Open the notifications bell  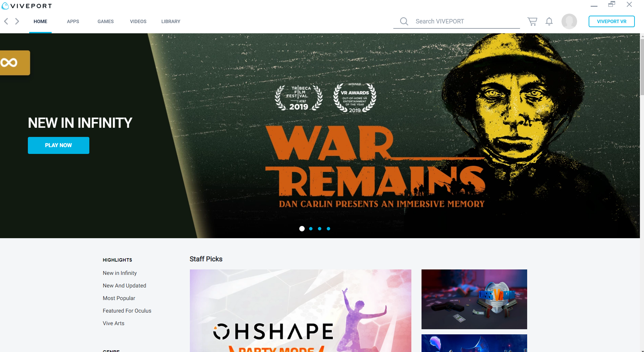549,21
